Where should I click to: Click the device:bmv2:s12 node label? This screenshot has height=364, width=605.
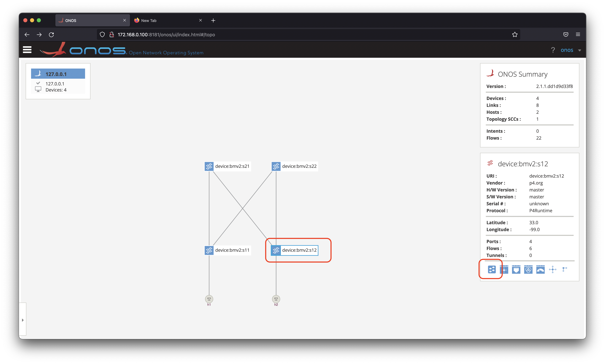point(299,250)
